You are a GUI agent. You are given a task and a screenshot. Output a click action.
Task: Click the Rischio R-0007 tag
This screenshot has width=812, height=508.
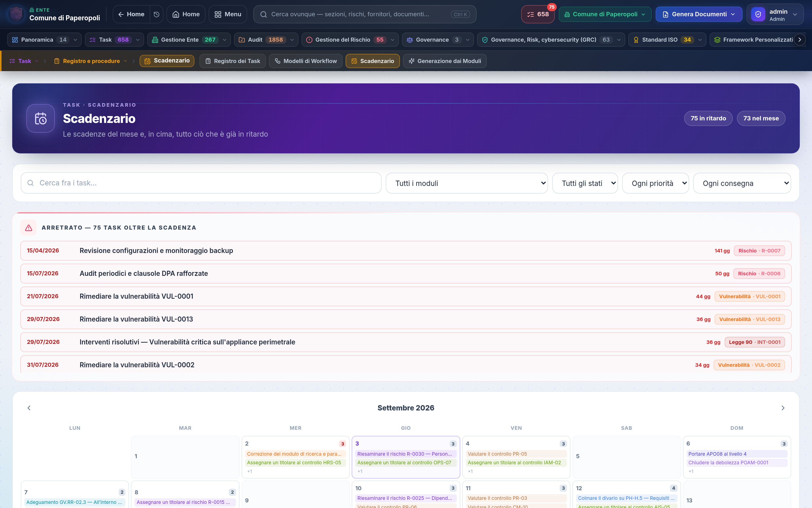pos(759,251)
